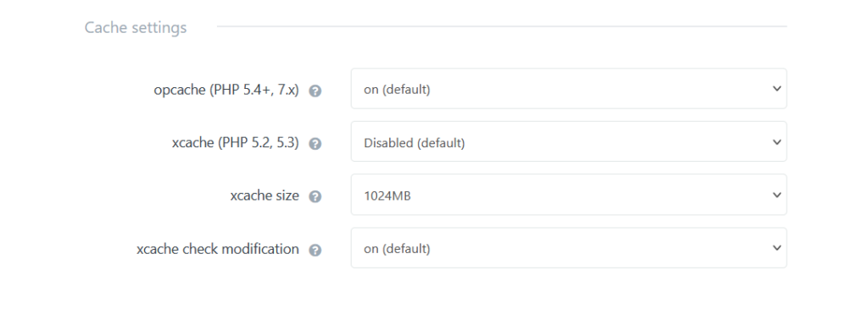868x309 pixels.
Task: Select the xcache size label text
Action: (x=264, y=196)
